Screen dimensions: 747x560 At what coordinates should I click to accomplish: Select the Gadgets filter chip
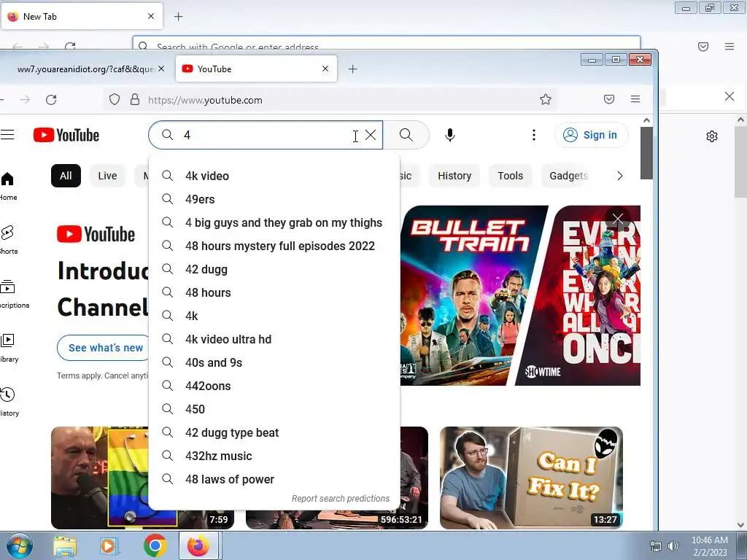569,176
